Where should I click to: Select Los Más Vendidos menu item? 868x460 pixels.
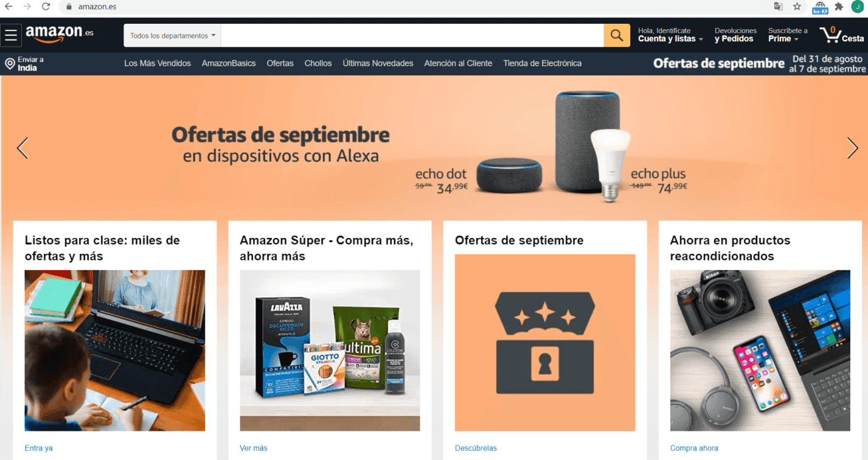coord(158,63)
